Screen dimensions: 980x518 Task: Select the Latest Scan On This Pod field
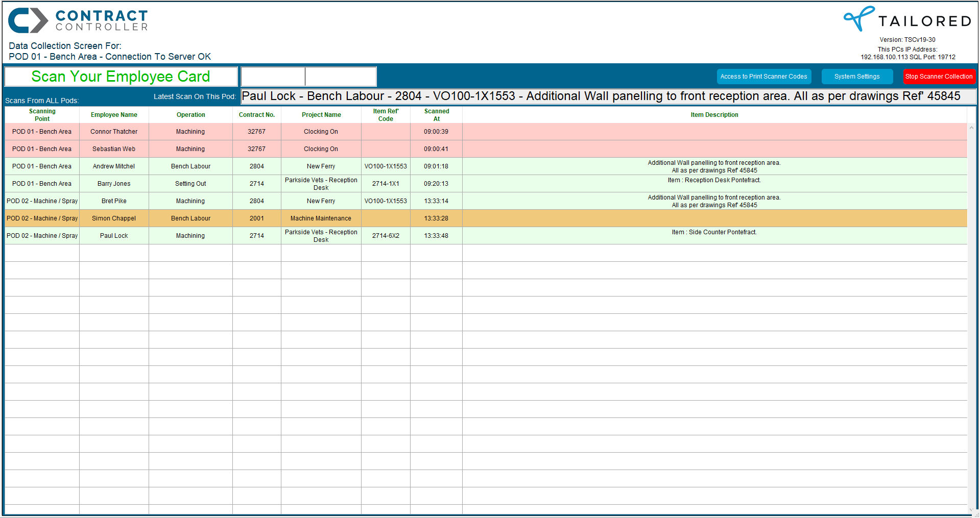609,96
